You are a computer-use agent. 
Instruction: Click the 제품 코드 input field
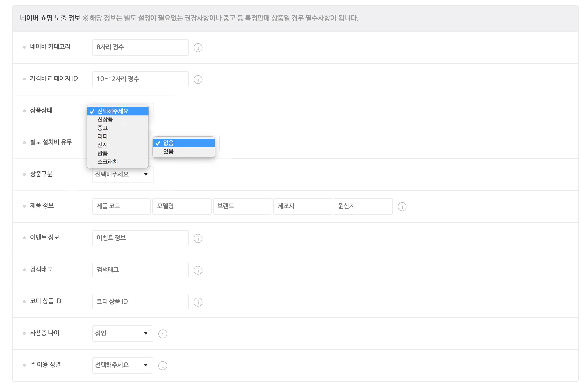click(x=122, y=206)
